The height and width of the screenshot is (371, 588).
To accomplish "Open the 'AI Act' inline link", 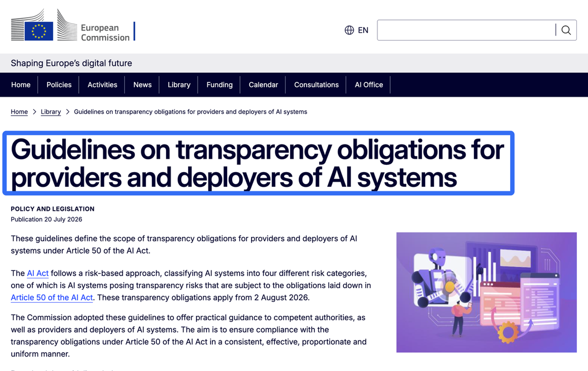I will 37,273.
